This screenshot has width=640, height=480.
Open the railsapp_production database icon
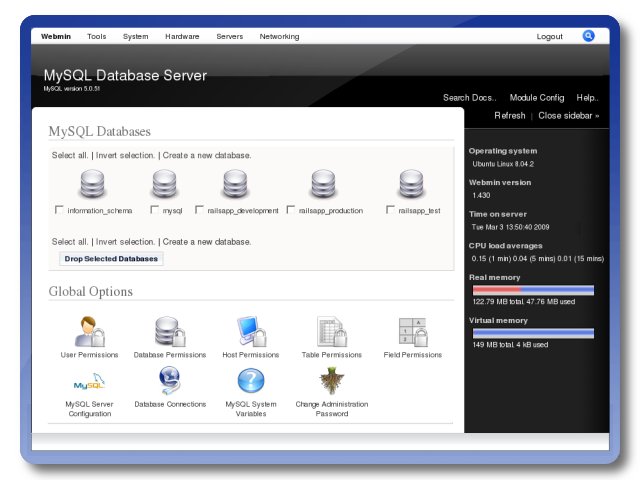(x=322, y=185)
